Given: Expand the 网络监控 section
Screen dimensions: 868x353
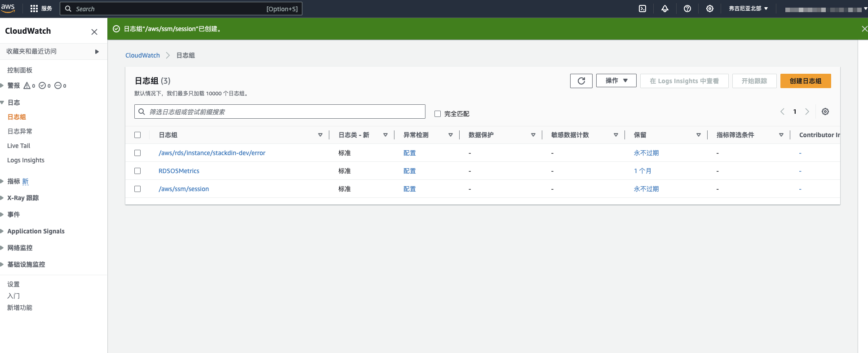Looking at the screenshot, I should point(2,248).
